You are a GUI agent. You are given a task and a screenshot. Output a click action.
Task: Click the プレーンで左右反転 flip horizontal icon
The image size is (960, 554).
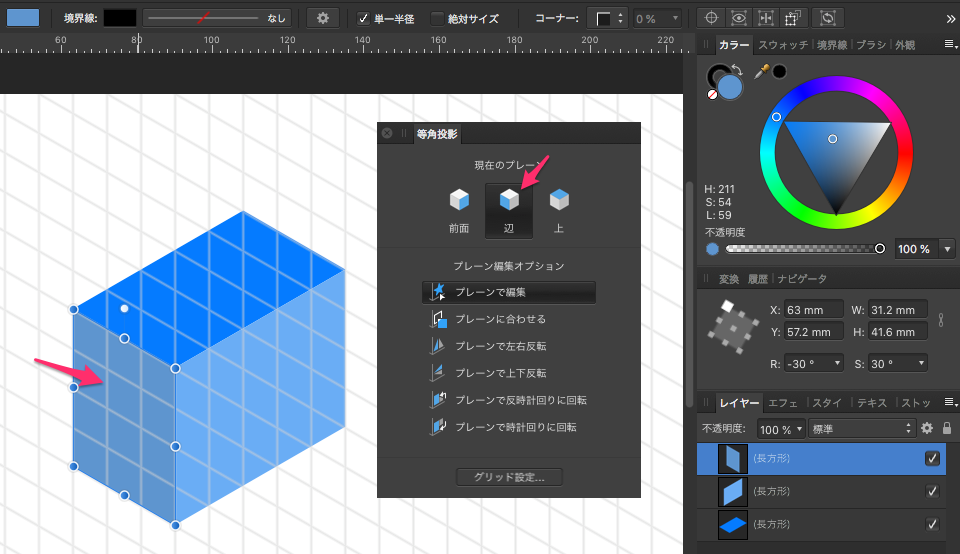point(437,346)
